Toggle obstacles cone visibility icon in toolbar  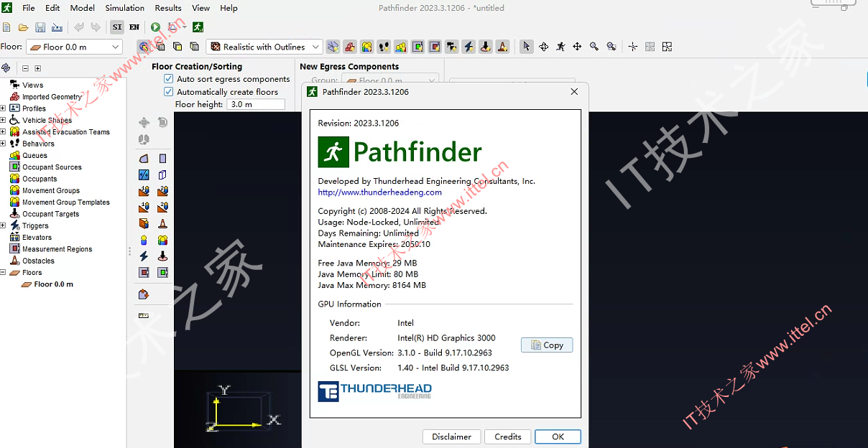tap(503, 47)
